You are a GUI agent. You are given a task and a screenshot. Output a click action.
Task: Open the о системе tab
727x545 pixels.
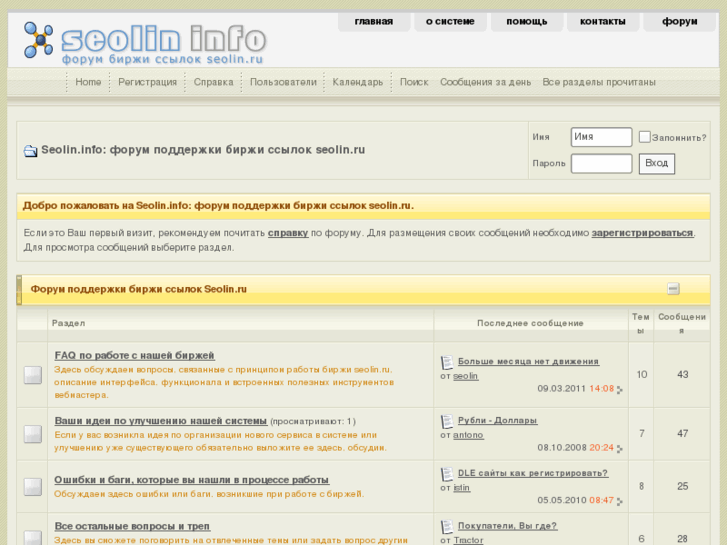pos(450,22)
